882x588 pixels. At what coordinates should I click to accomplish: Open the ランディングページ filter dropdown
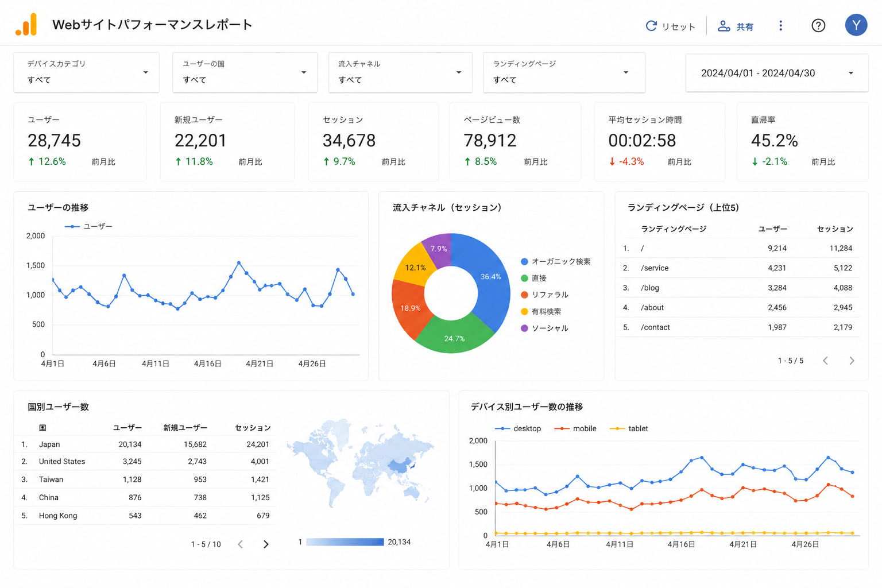click(x=564, y=72)
